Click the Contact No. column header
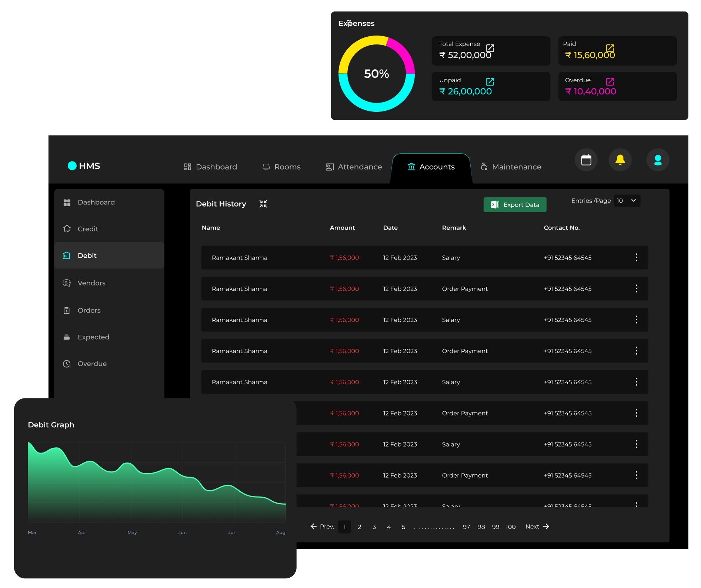Viewport: 701px width, 588px height. tap(562, 228)
